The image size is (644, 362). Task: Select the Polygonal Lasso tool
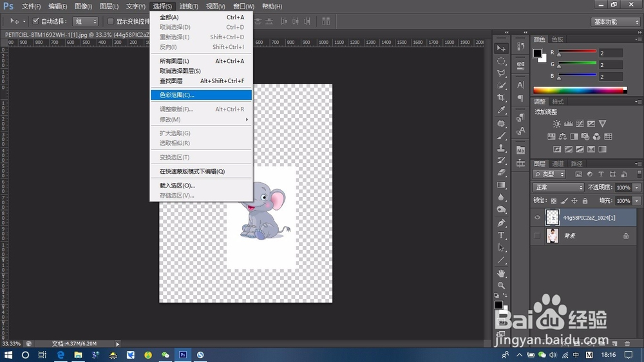(x=501, y=73)
